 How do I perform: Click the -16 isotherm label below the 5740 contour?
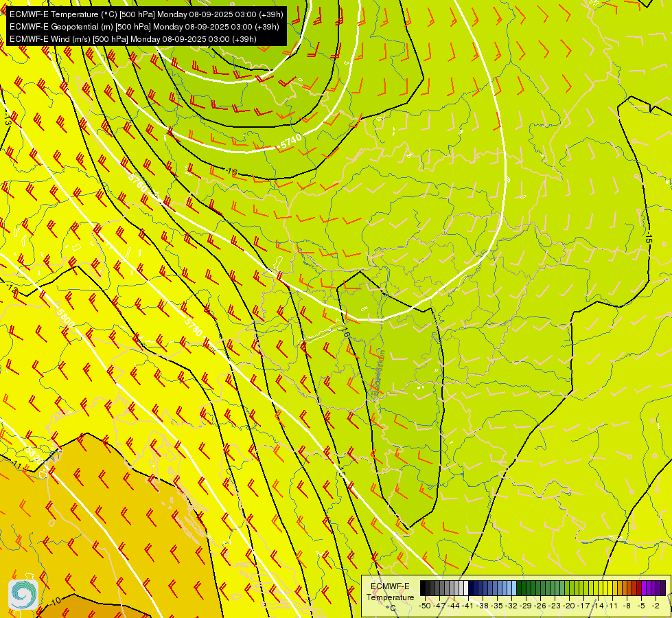[231, 172]
